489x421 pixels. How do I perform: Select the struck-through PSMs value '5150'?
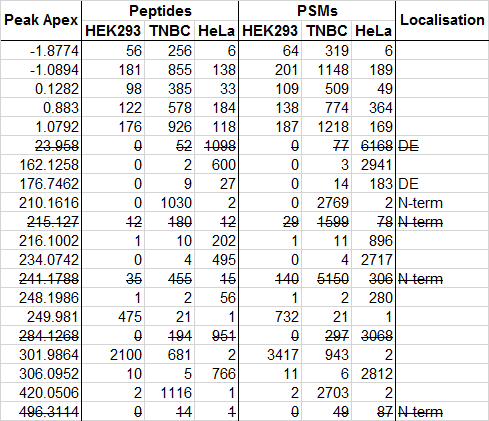coord(327,279)
